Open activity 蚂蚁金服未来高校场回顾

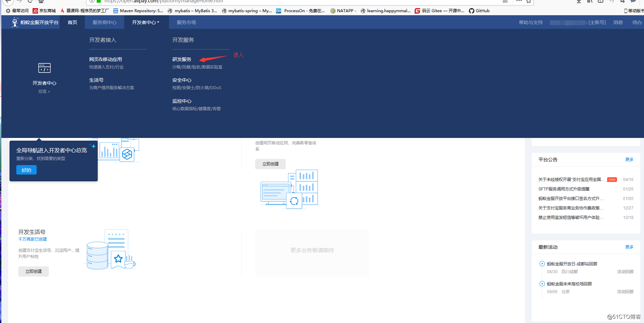click(569, 284)
